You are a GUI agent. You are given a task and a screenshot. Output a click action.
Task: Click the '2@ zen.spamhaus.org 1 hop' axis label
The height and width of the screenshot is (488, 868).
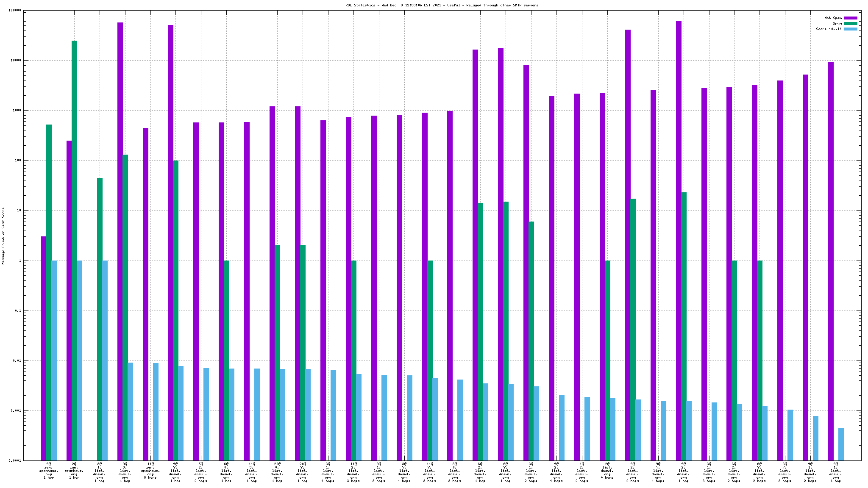[x=74, y=471]
